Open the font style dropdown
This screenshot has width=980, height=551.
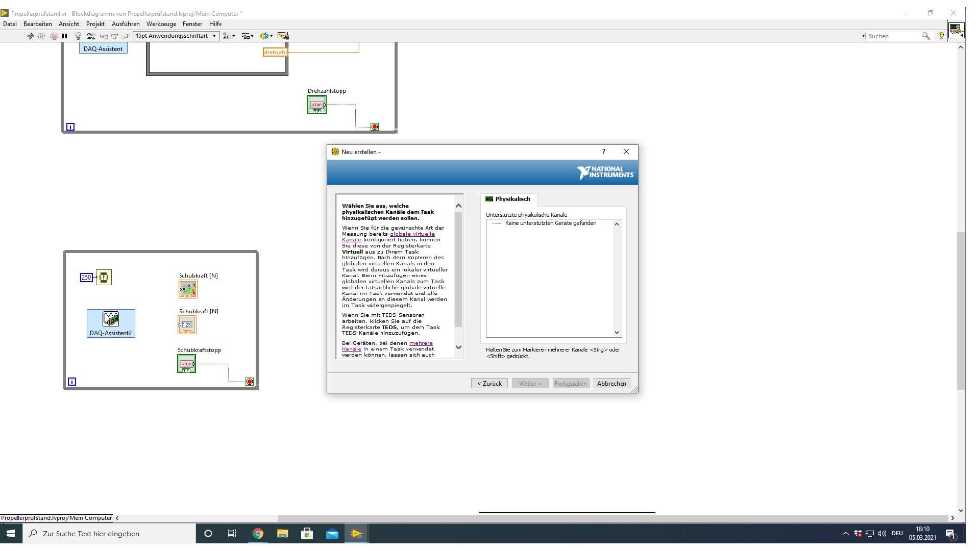[176, 36]
